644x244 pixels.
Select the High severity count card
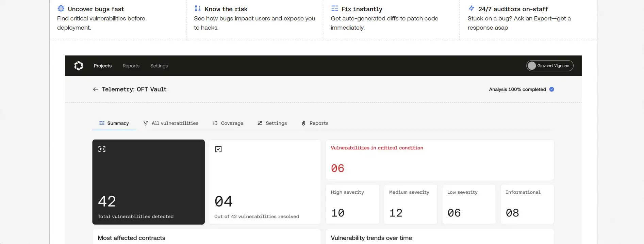352,204
